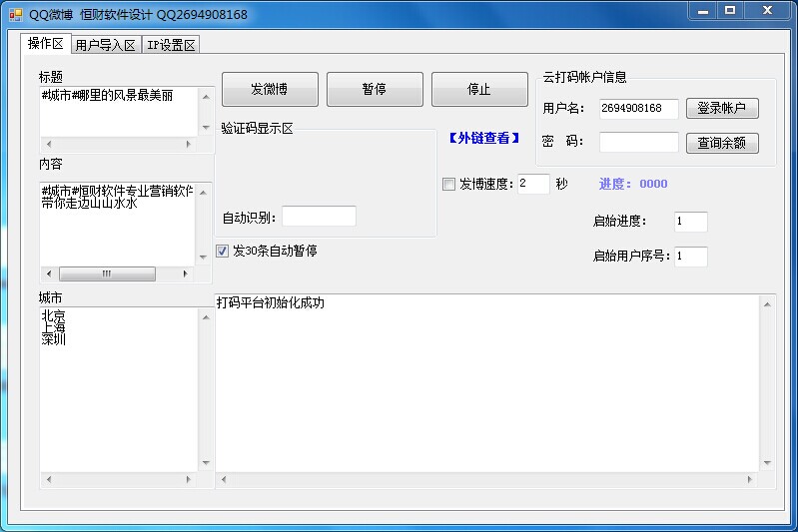
Task: Click the 查询余额 button
Action: 722,144
